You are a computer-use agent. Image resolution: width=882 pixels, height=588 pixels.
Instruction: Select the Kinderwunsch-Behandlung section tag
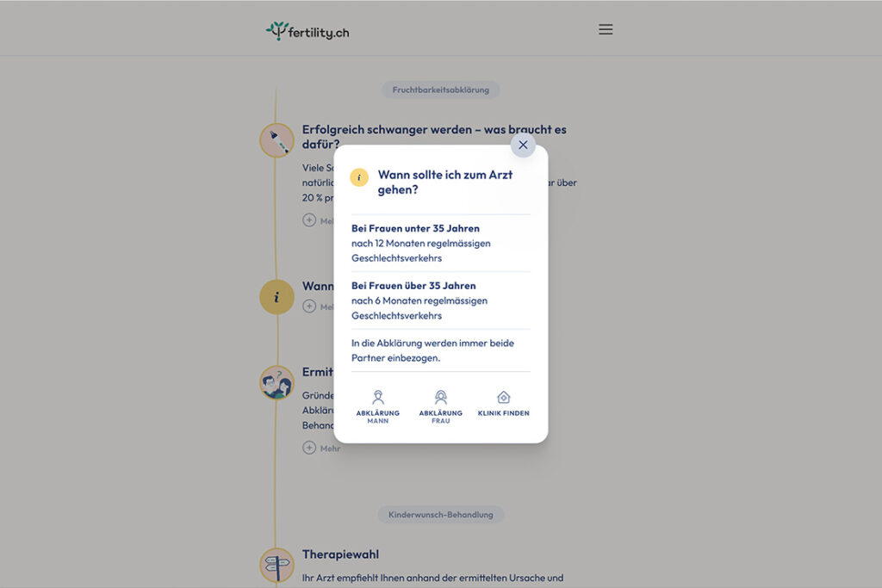(x=440, y=515)
